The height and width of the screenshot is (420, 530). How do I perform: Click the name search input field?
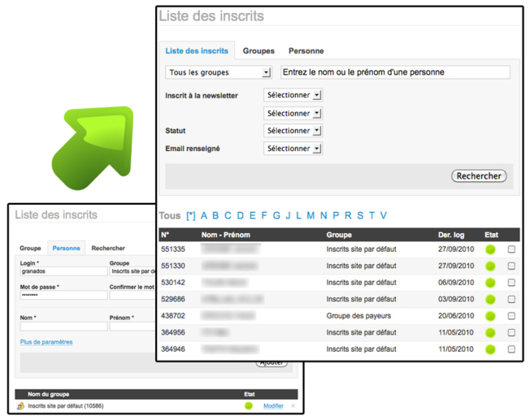(395, 72)
